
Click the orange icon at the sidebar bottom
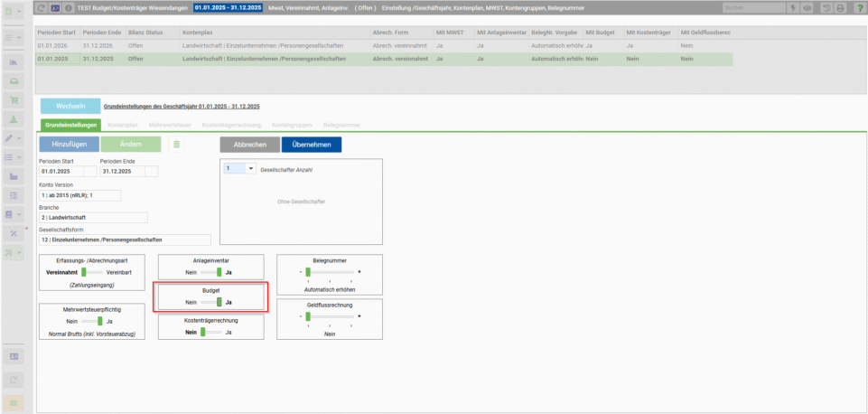[x=14, y=403]
